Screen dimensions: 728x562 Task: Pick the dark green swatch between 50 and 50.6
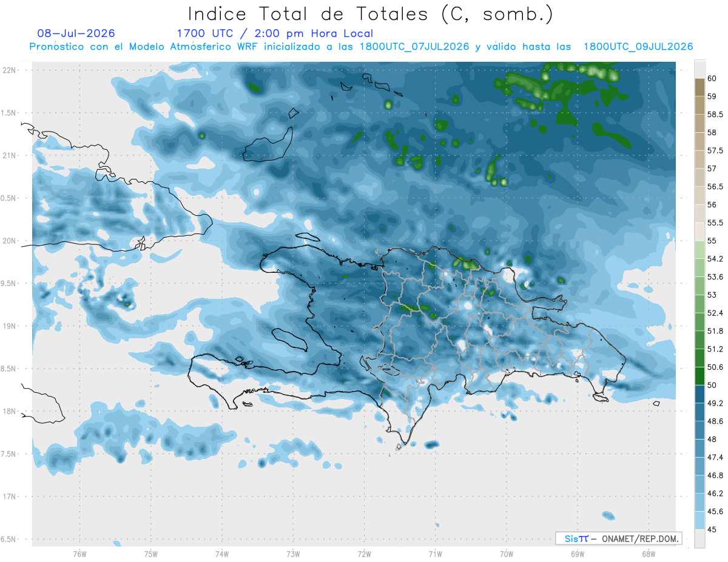[x=699, y=376]
